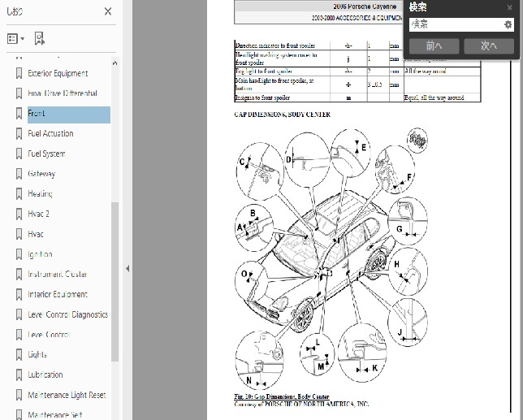Click bookmark icon beside Interior Equipment

(19, 295)
